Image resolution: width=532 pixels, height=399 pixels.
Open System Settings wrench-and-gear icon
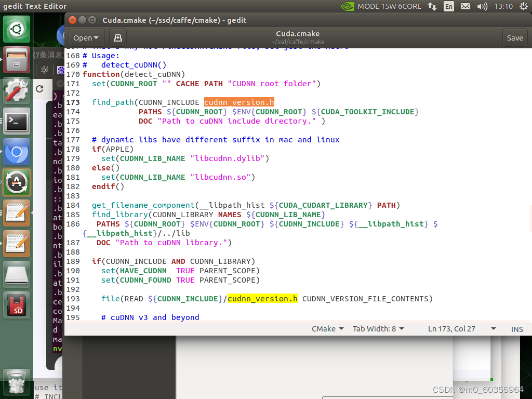coord(17,90)
